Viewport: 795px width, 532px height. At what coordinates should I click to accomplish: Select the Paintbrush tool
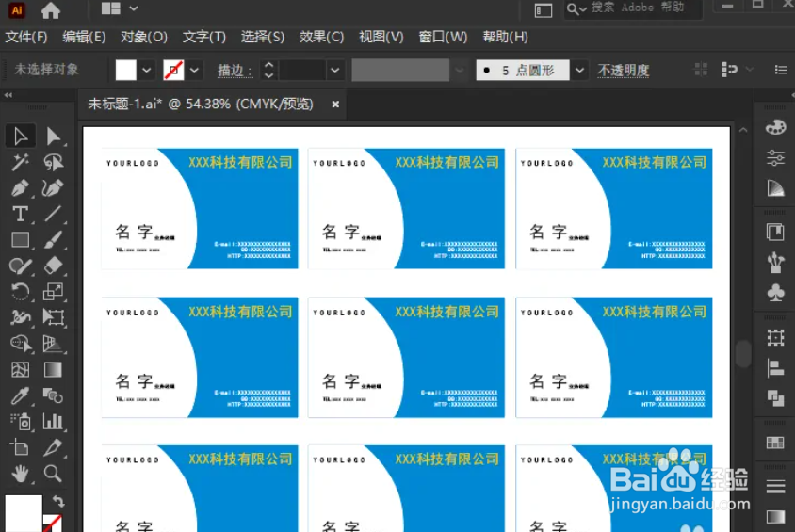pos(54,240)
